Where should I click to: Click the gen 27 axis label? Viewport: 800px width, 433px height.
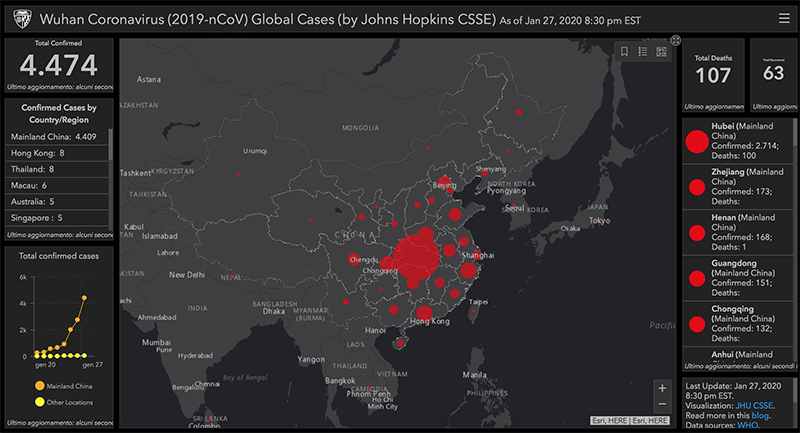(x=92, y=365)
